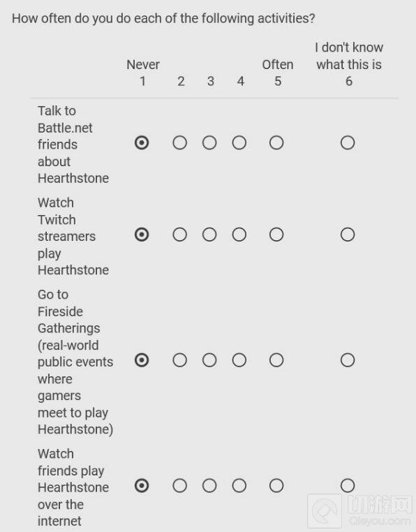The image size is (416, 532).
Task: Select rating 2 for Watch friends play Hearthstone
Action: [179, 485]
